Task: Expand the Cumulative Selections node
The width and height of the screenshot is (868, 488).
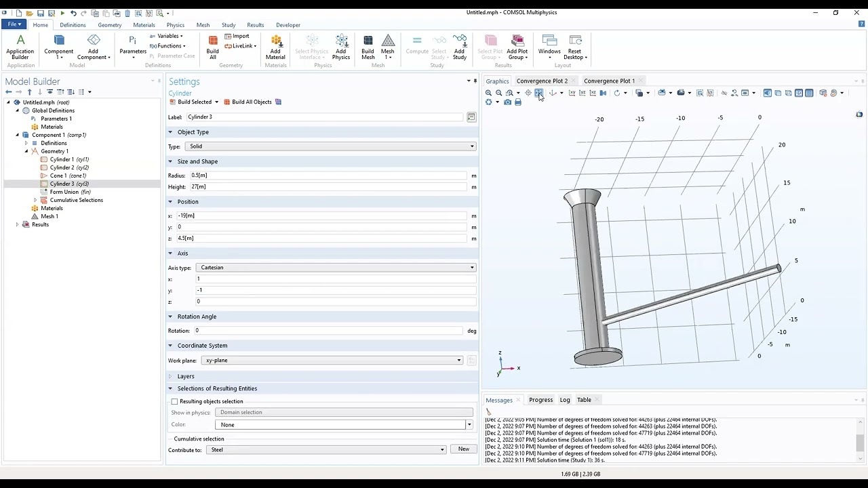Action: (x=35, y=200)
